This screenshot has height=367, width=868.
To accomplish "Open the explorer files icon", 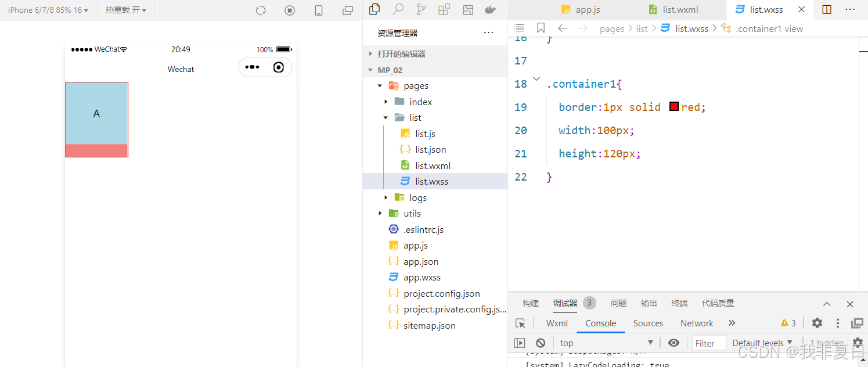I will point(374,9).
